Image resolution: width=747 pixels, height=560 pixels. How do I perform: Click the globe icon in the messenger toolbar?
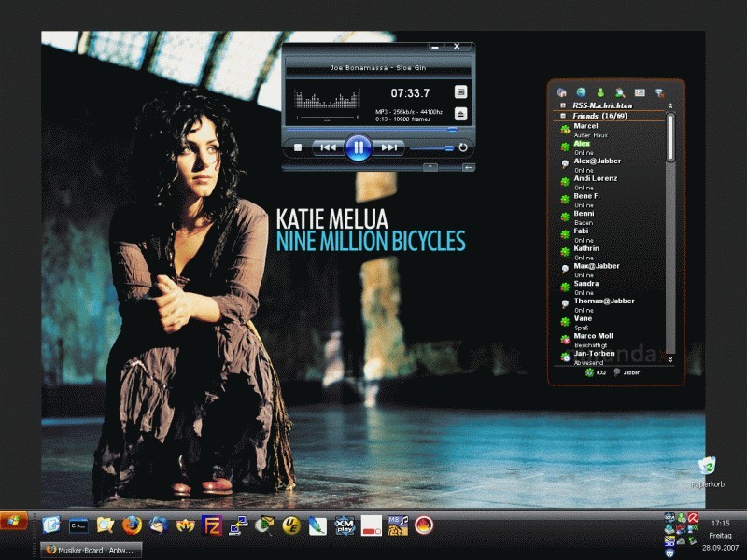pos(581,92)
